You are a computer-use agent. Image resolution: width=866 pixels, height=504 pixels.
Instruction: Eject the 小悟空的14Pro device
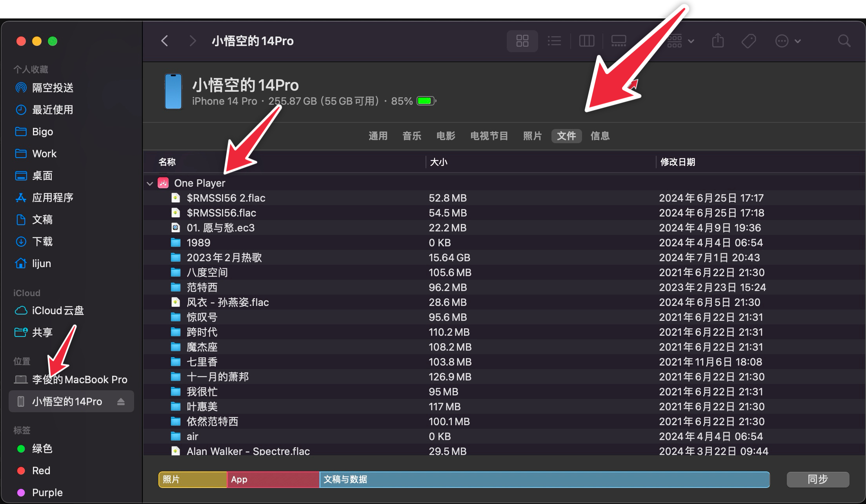click(120, 401)
